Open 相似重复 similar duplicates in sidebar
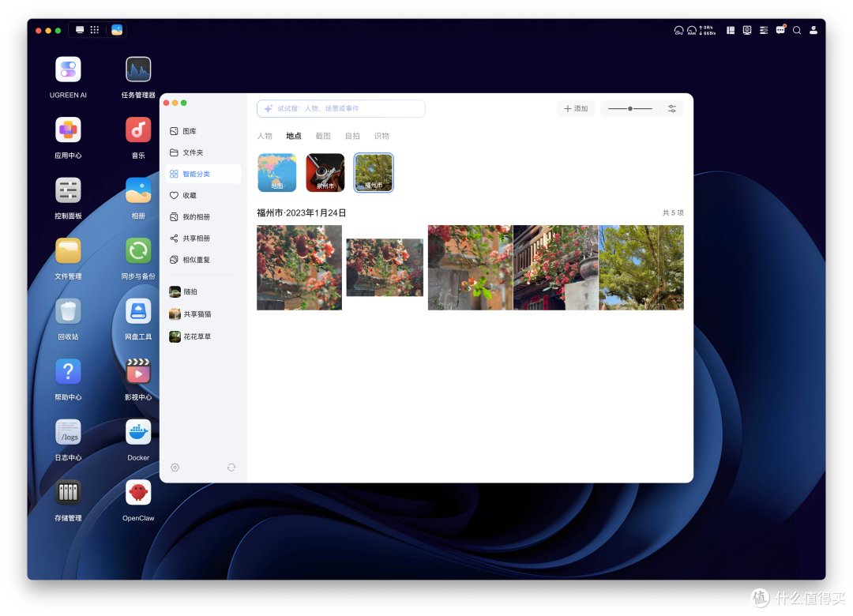This screenshot has height=616, width=853. (x=204, y=260)
